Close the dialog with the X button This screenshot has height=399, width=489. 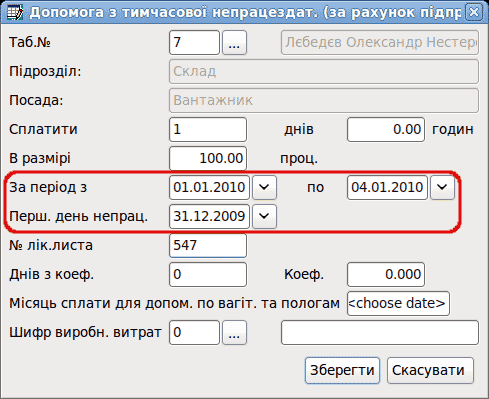[x=474, y=12]
